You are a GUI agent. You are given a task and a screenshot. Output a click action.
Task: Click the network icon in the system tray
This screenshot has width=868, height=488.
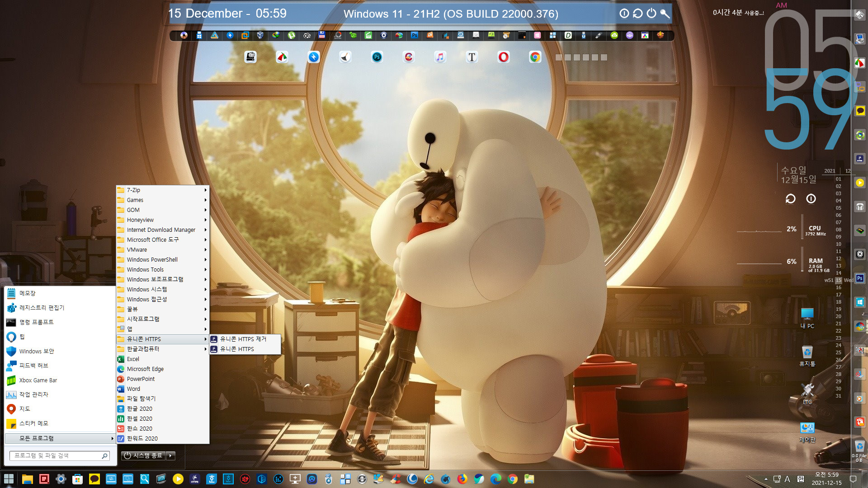[x=777, y=479]
